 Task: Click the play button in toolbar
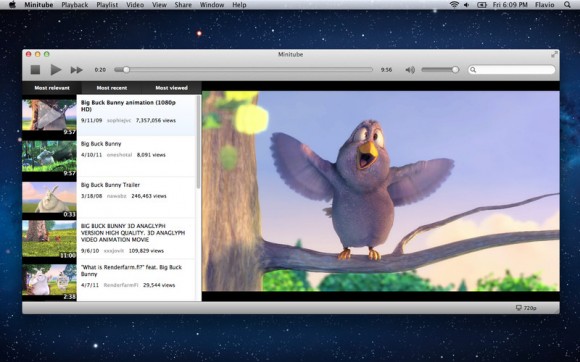[x=56, y=70]
